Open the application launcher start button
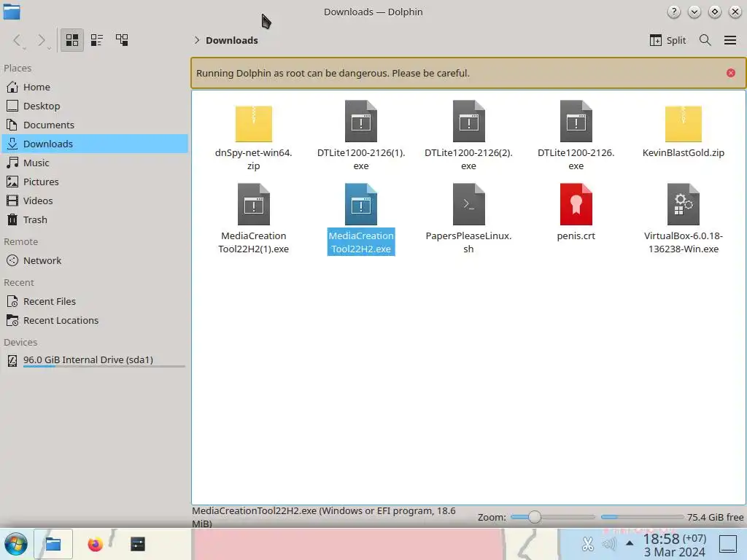The image size is (747, 560). coord(16,544)
